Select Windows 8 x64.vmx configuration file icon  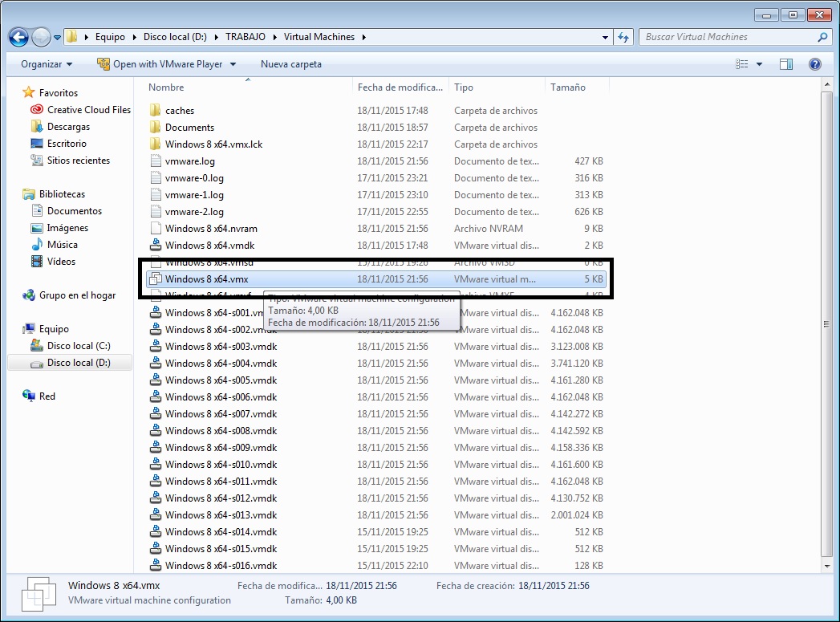click(156, 279)
